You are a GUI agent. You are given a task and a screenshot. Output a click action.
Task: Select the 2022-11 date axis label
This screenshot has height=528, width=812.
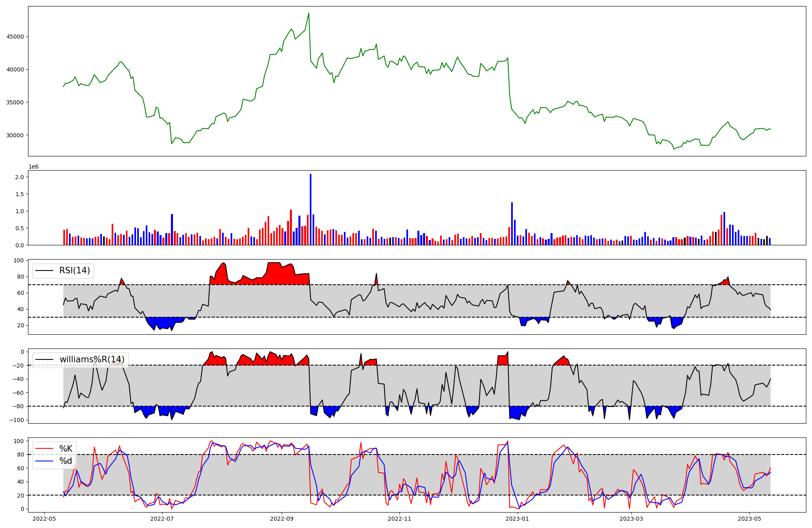pos(400,519)
